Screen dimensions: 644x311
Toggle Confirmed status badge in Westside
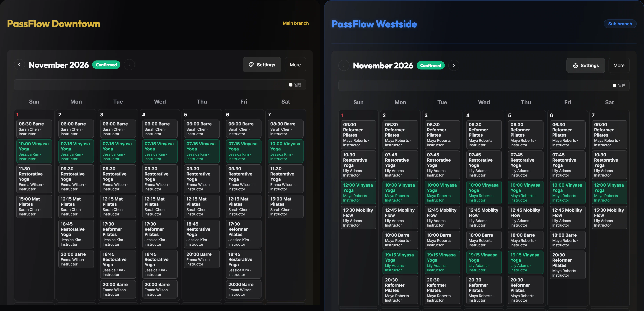430,66
